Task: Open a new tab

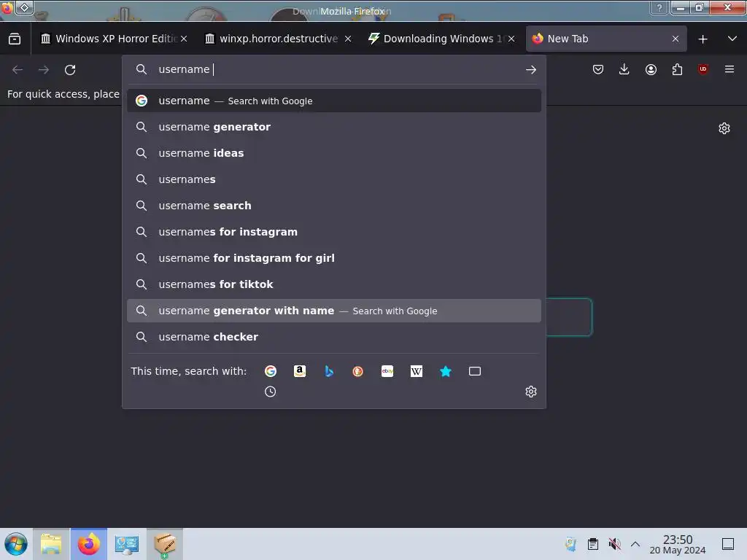Action: coord(703,39)
